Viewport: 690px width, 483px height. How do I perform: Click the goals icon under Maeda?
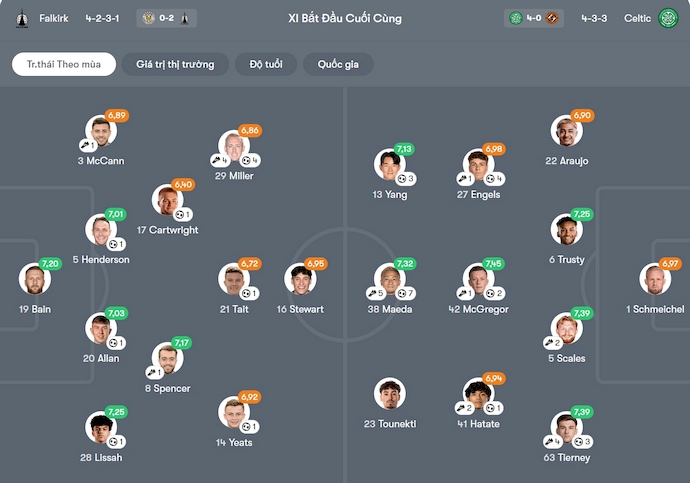coord(404,294)
